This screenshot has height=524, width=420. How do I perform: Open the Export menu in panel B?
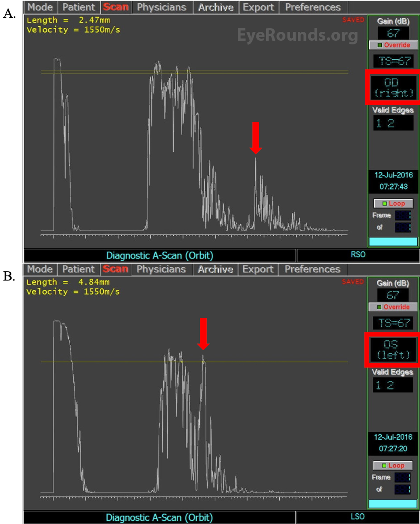(x=258, y=269)
